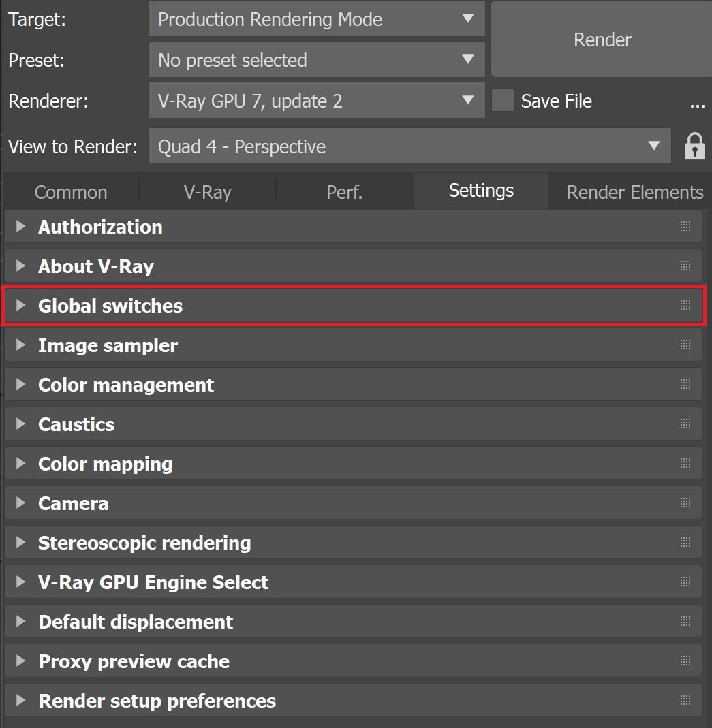Open the Preset dropdown list
Viewport: 712px width, 728px height.
(x=317, y=59)
